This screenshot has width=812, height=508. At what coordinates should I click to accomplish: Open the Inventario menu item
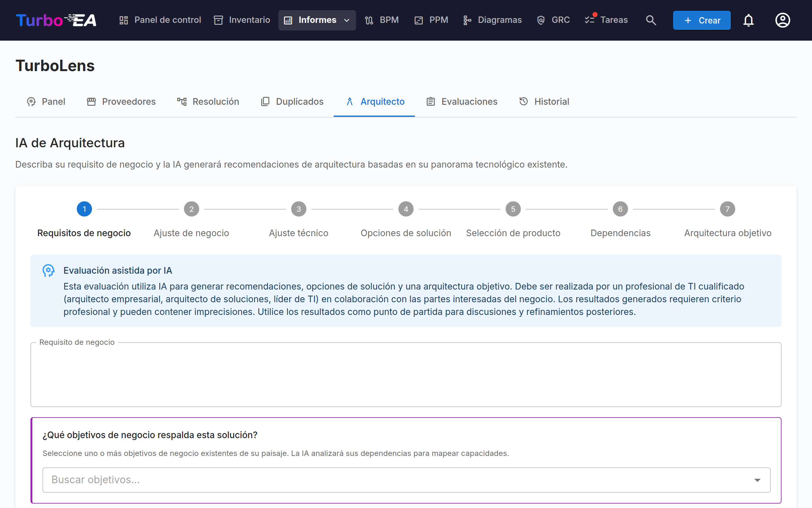(x=242, y=20)
